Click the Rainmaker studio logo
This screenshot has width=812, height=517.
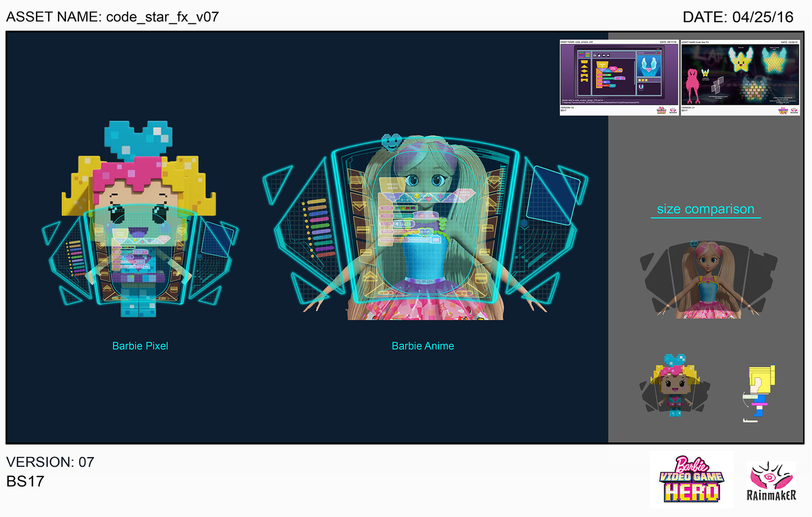(771, 481)
